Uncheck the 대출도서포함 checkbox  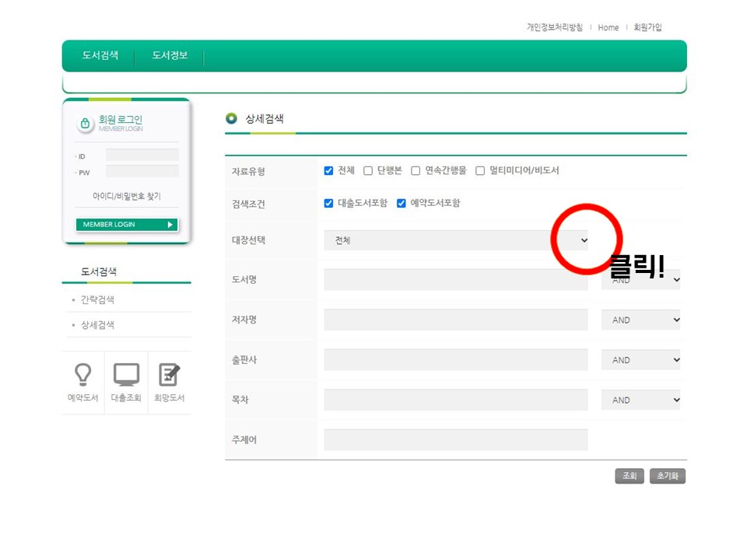pyautogui.click(x=328, y=204)
